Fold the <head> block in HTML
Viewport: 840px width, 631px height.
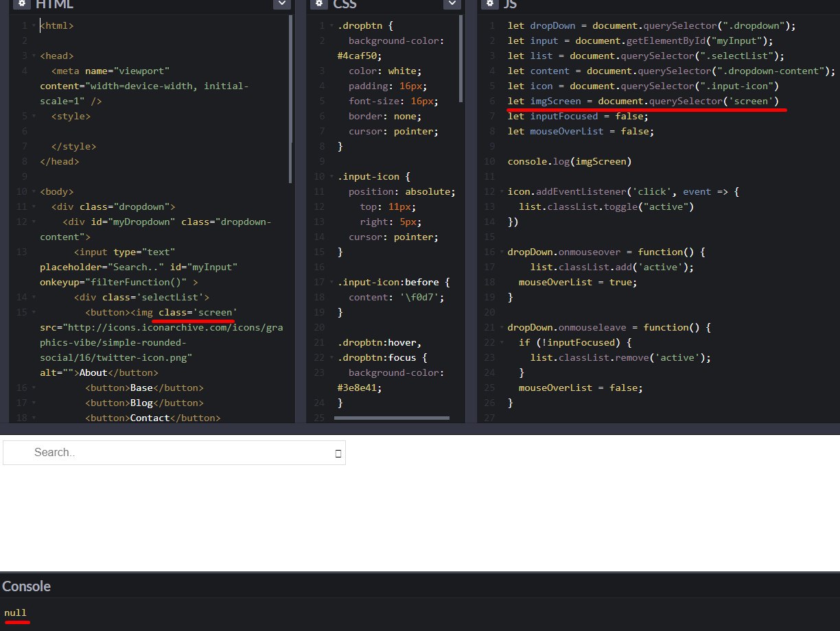[34, 56]
